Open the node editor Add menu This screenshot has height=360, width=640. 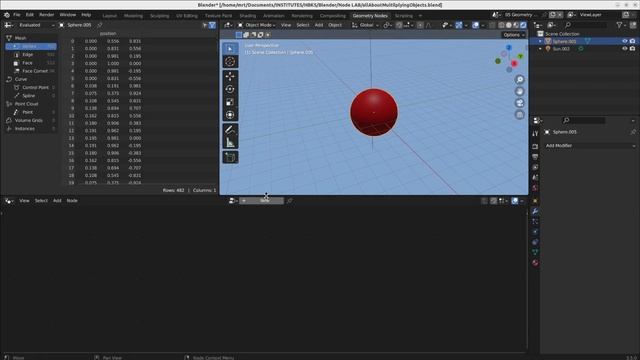[57, 201]
